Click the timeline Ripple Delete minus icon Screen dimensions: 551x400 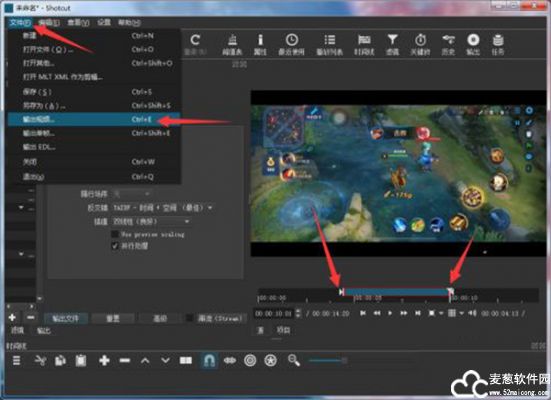coord(125,360)
